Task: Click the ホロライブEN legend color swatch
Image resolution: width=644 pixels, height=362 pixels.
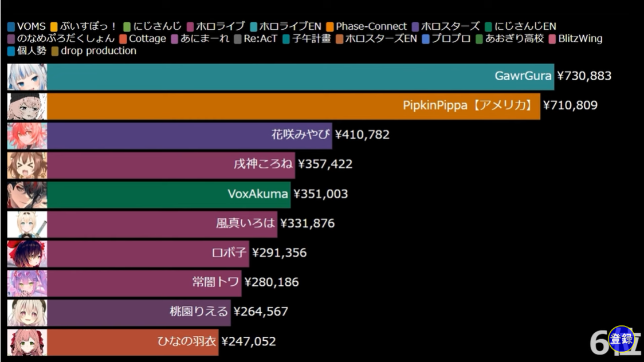Action: coord(253,27)
